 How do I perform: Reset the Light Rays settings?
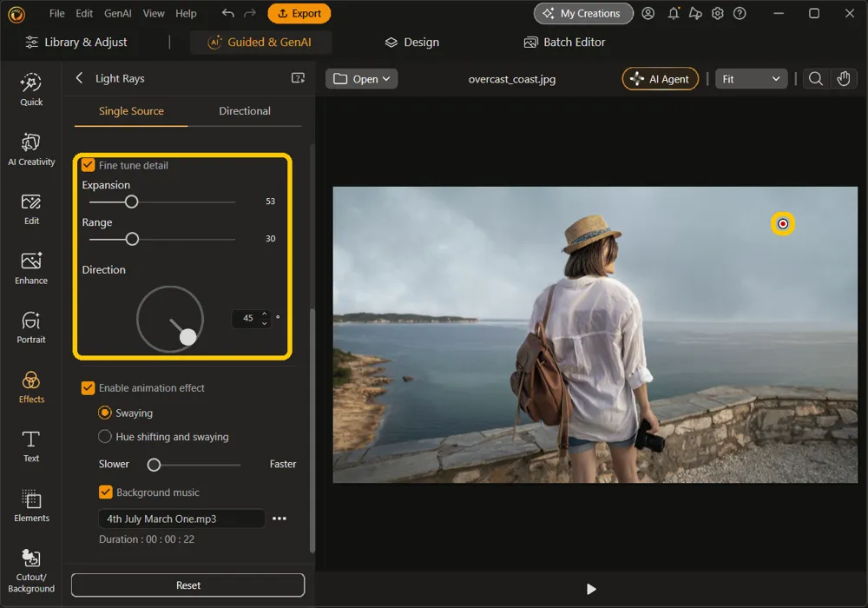[x=188, y=585]
